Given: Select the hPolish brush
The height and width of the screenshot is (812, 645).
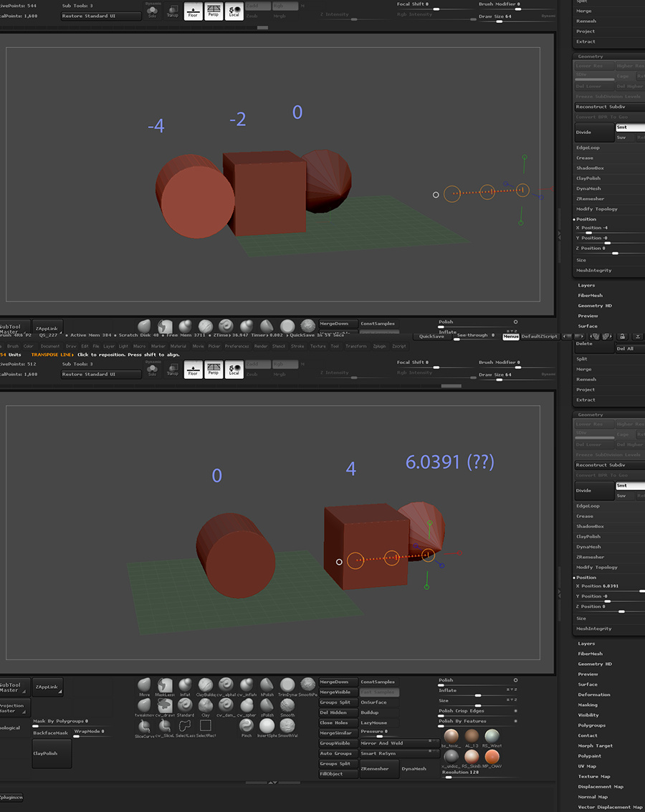Looking at the screenshot, I should (267, 685).
